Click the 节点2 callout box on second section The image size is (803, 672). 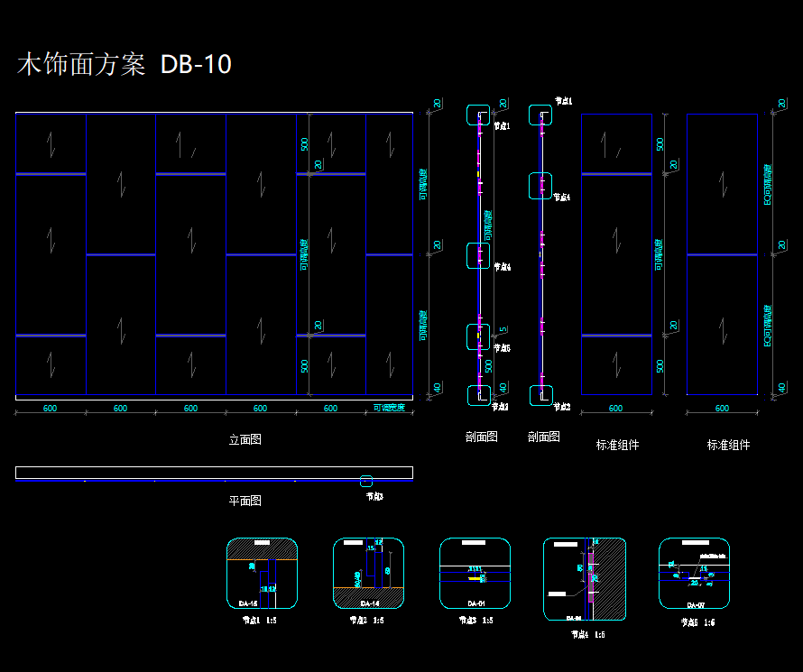coord(540,396)
